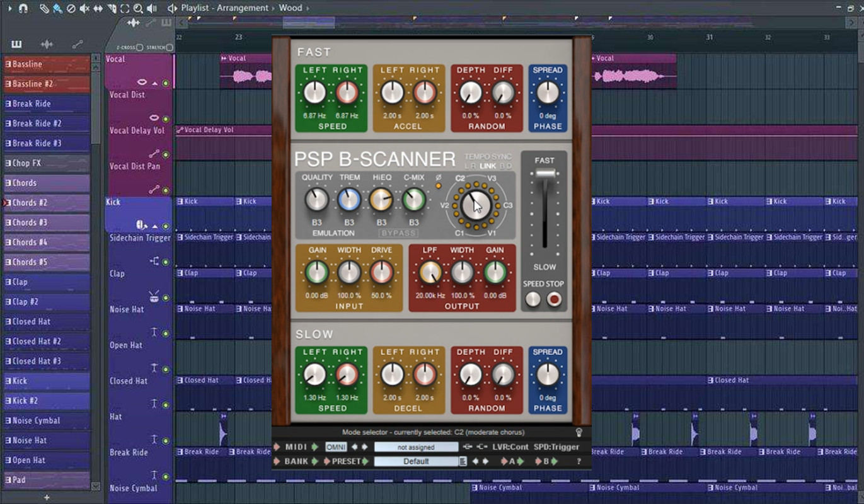Viewport: 864px width, 504px height.
Task: Select the Mute tool in the playlist toolbar
Action: [84, 8]
